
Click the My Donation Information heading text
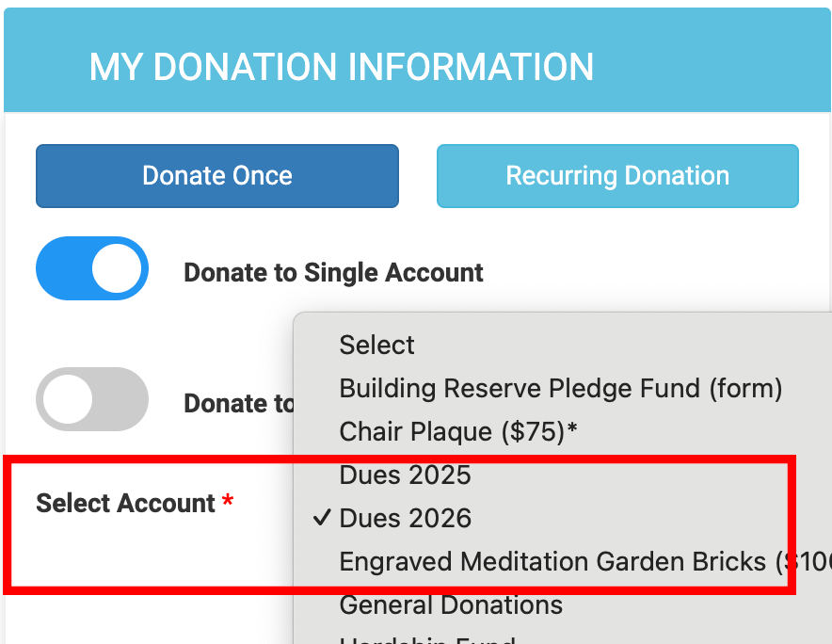click(342, 67)
